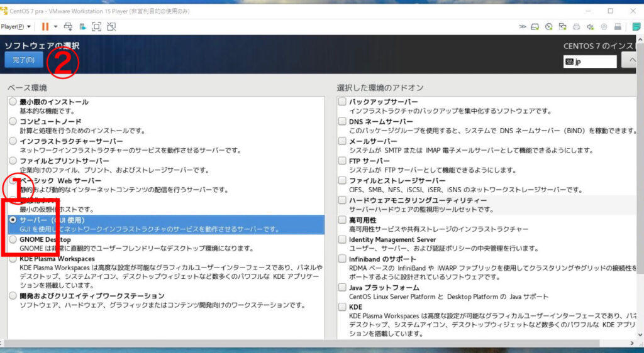Click the network adapter device icon
This screenshot has width=644, height=353.
(563, 26)
